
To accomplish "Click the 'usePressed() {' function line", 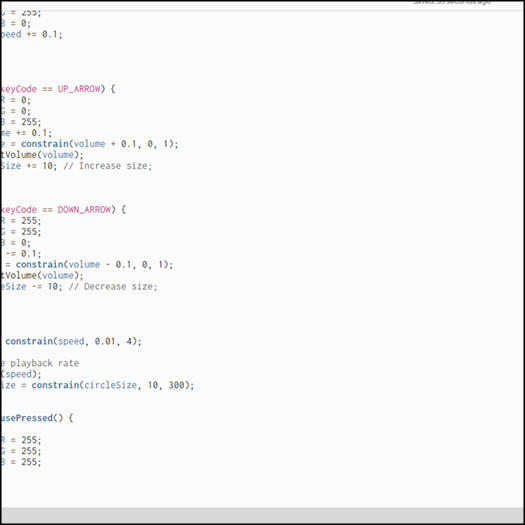I will click(37, 418).
